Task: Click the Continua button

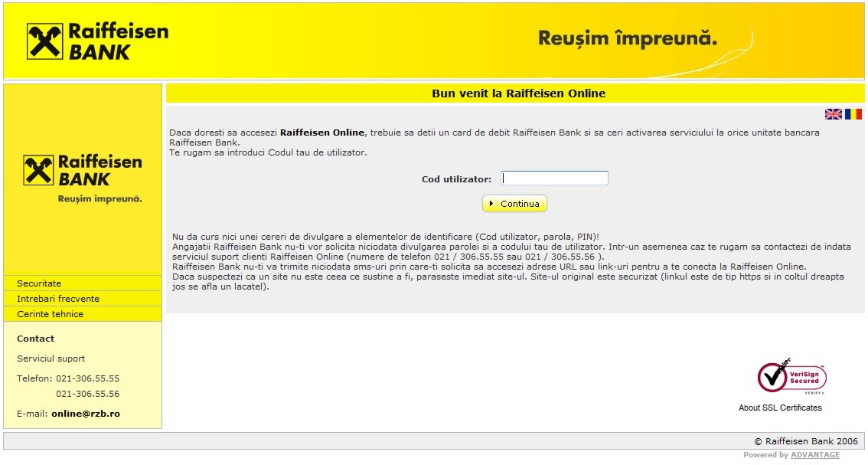Action: click(514, 204)
